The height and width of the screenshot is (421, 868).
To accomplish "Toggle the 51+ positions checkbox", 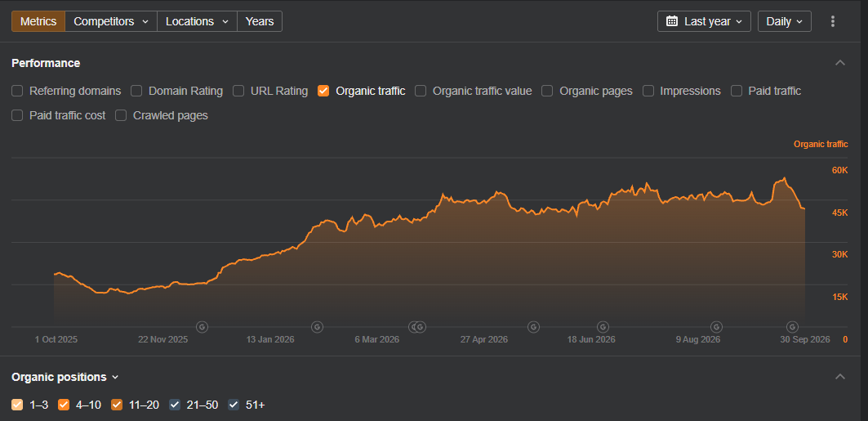I will (x=234, y=405).
